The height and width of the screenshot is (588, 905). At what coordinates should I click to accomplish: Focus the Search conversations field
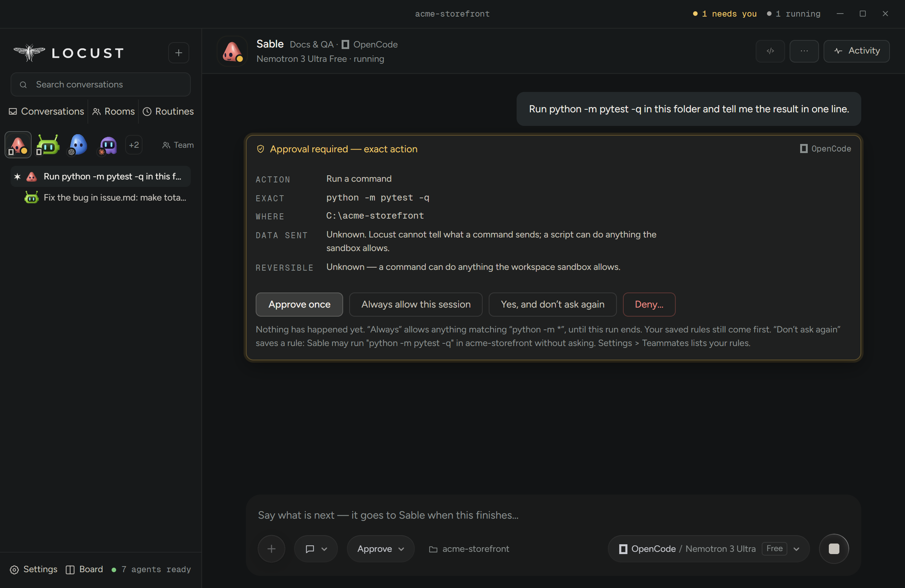point(100,84)
